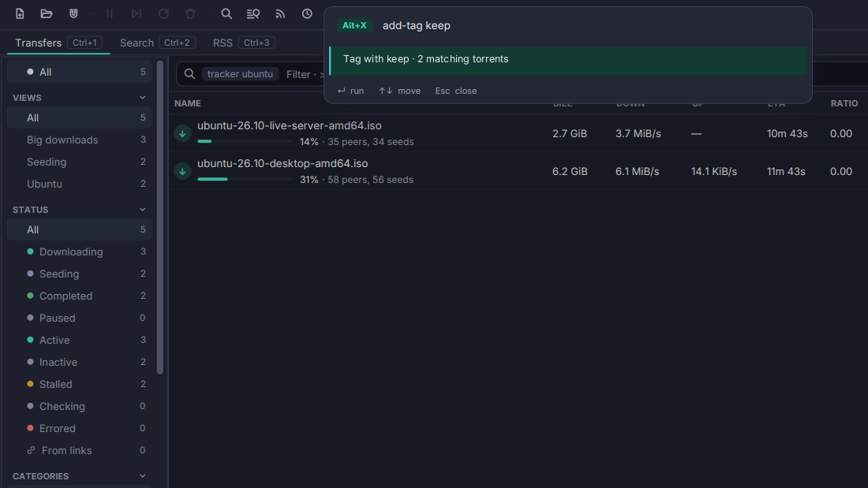Click the sidebar vertical scrollbar
Viewport: 868px width, 488px height.
pos(160,218)
